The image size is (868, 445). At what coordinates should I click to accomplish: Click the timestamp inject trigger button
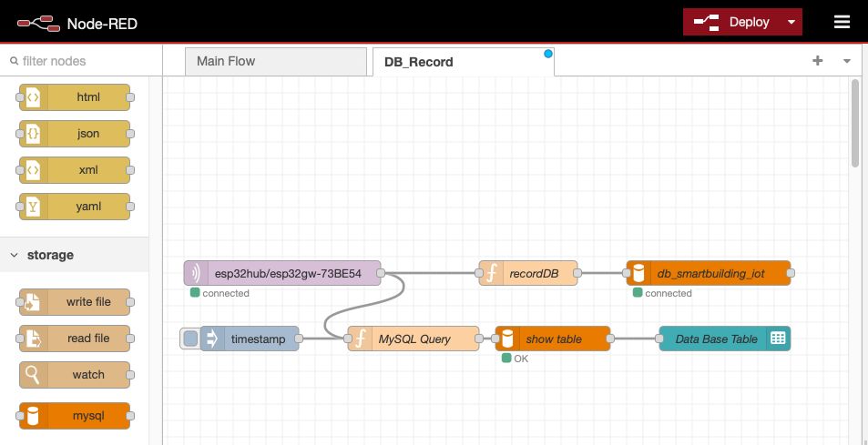tap(189, 339)
